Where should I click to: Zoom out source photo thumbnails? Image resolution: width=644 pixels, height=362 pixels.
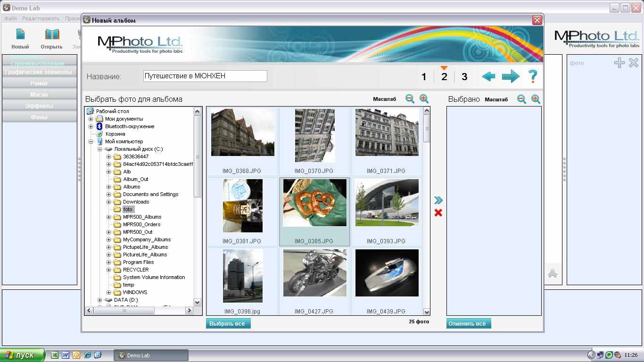point(410,99)
